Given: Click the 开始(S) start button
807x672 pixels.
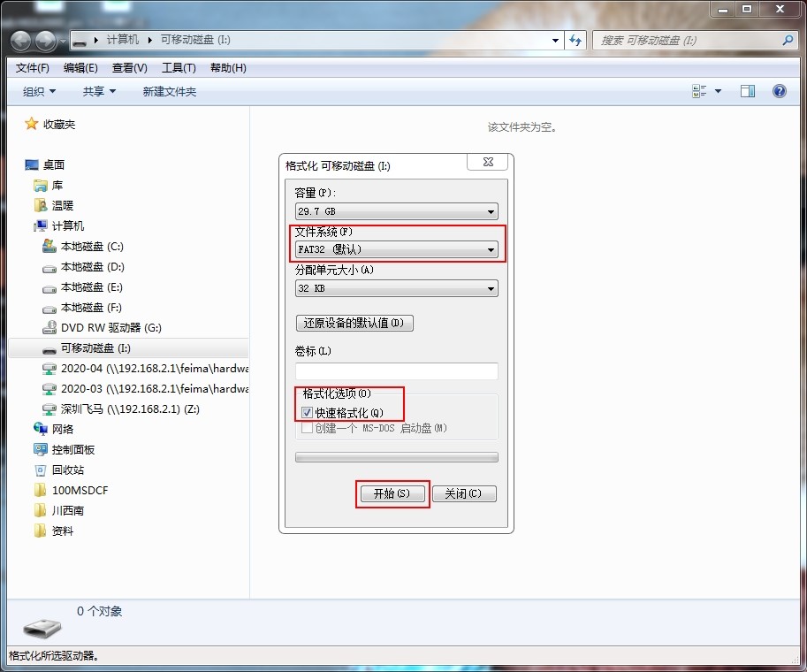Looking at the screenshot, I should (392, 493).
